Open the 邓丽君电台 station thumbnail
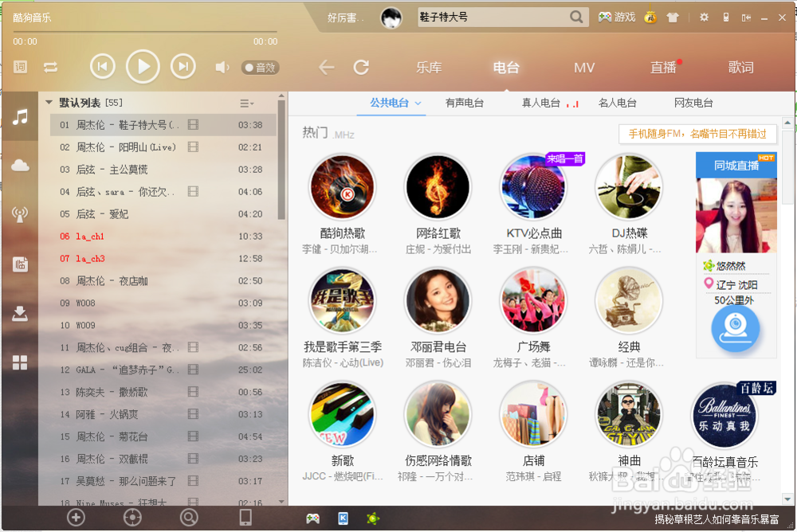 pos(438,300)
